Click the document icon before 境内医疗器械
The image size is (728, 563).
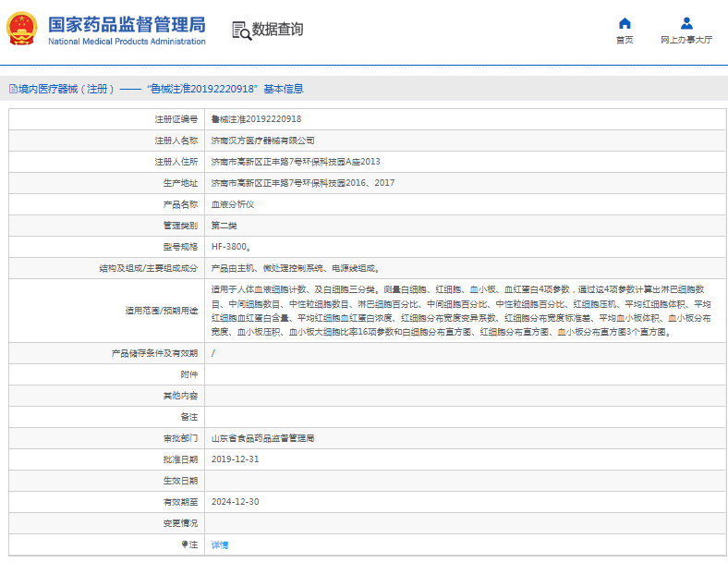[12, 89]
